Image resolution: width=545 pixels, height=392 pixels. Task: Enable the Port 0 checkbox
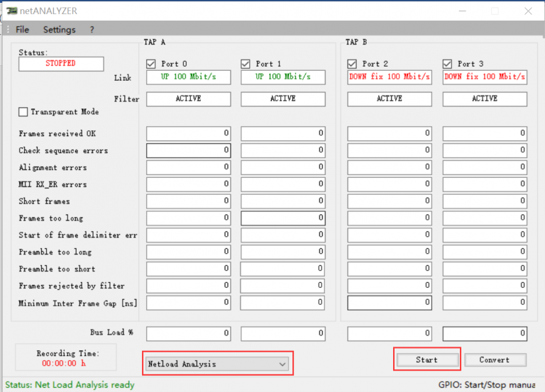151,64
